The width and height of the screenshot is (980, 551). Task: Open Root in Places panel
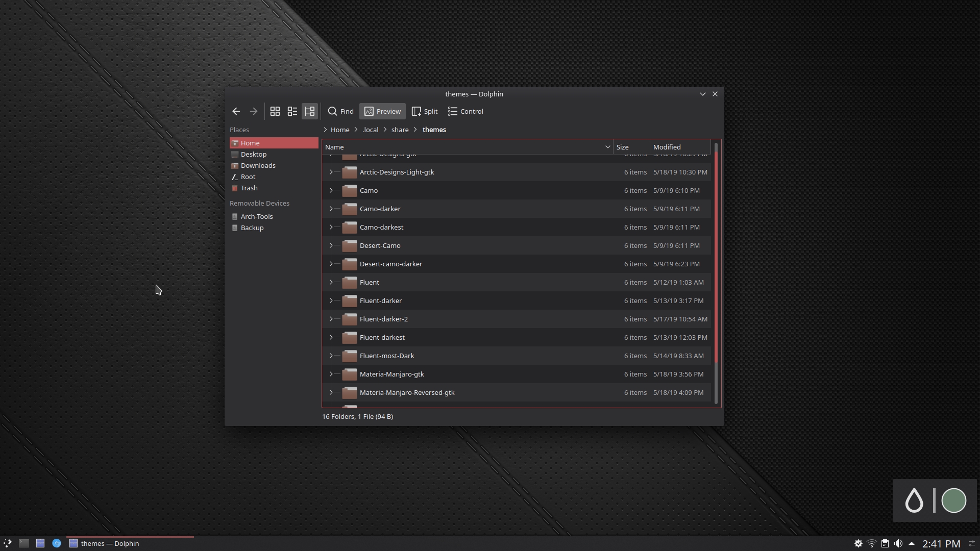pos(274,177)
